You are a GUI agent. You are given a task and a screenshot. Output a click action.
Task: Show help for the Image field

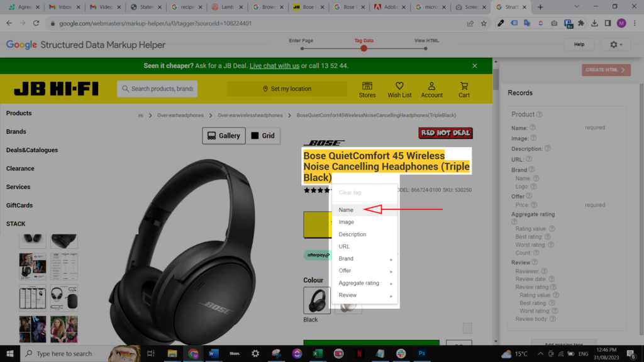coord(533,138)
